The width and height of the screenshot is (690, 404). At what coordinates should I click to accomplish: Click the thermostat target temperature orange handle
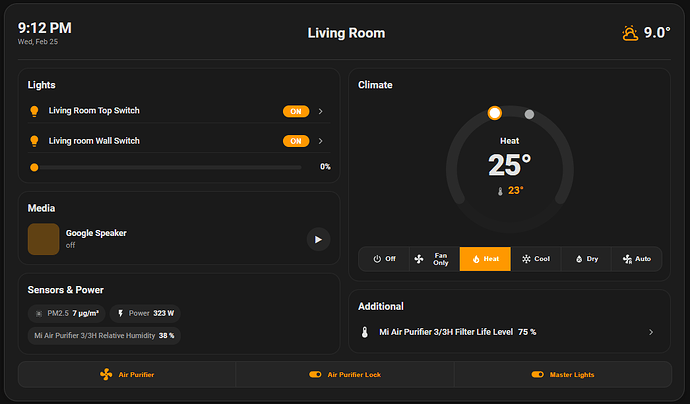click(495, 113)
